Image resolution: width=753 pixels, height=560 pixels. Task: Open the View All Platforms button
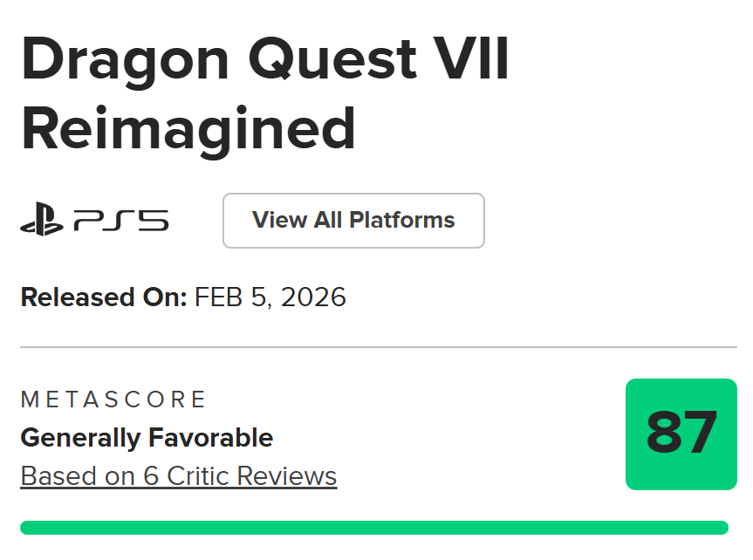[x=353, y=221]
